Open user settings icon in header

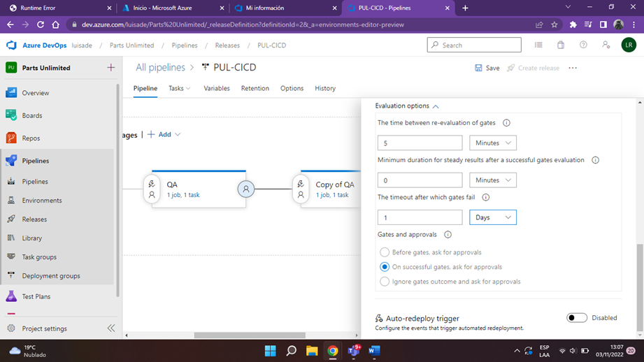[x=606, y=45]
